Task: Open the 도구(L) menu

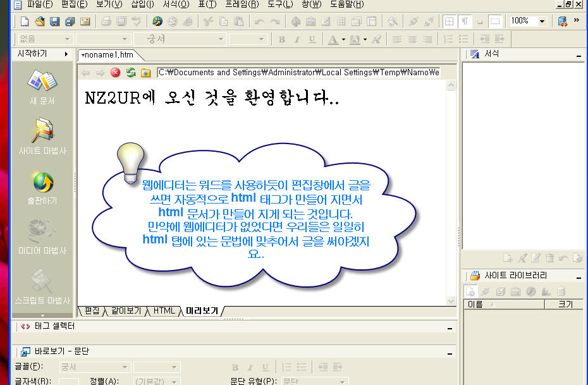Action: pos(280,4)
